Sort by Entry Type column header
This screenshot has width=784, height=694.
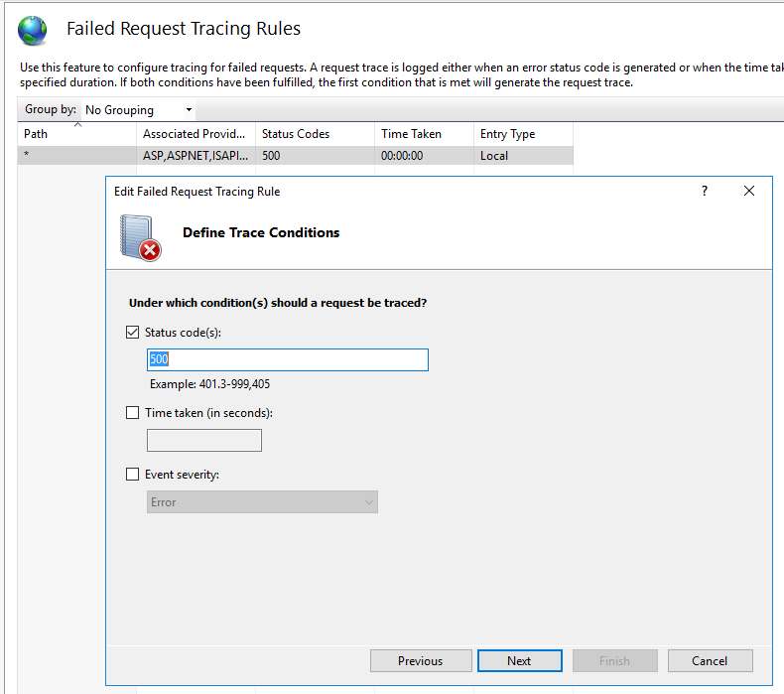[x=524, y=134]
